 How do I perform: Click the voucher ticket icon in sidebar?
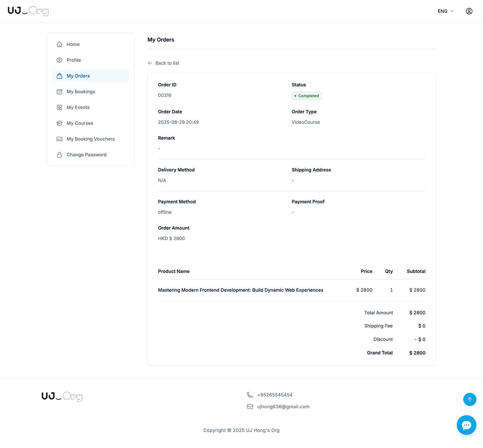pyautogui.click(x=59, y=139)
